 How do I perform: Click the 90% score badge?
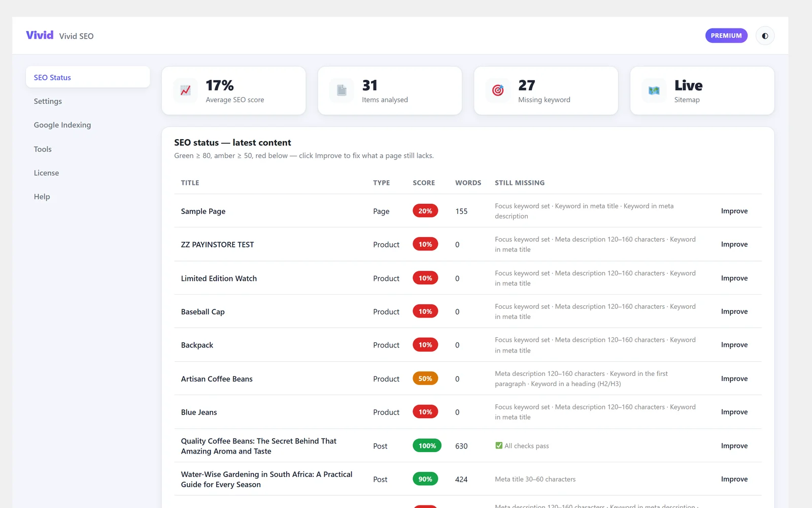point(425,479)
